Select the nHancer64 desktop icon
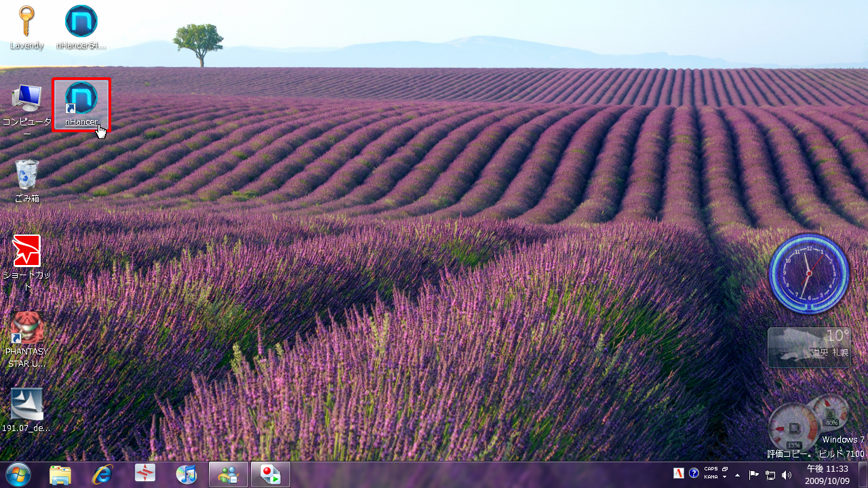Screen dimensions: 868x488 (x=81, y=27)
